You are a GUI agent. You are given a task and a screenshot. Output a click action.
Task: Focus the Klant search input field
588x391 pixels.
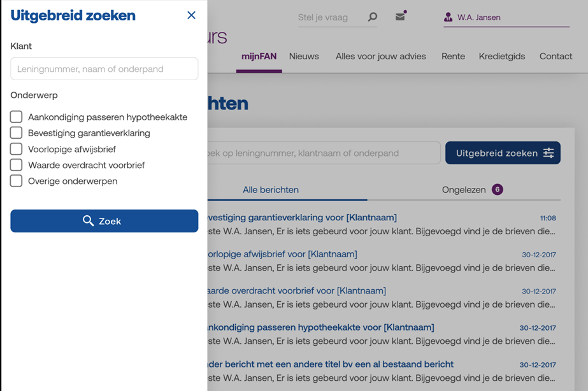tap(104, 69)
